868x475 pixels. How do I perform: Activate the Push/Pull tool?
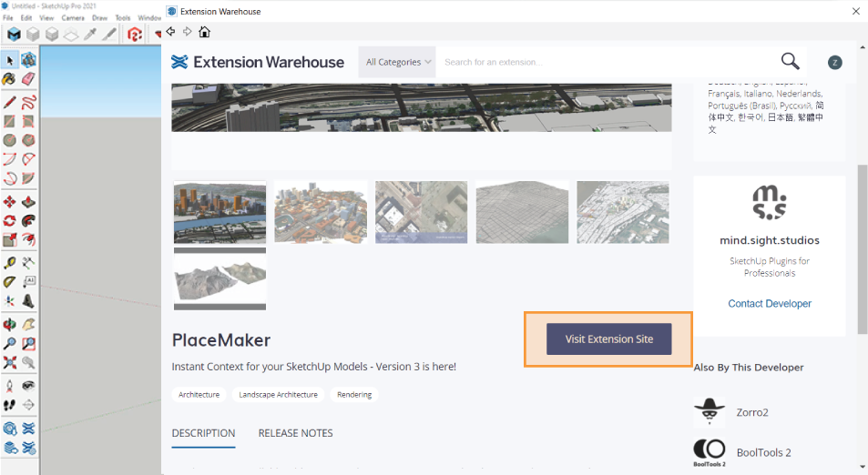coord(29,202)
